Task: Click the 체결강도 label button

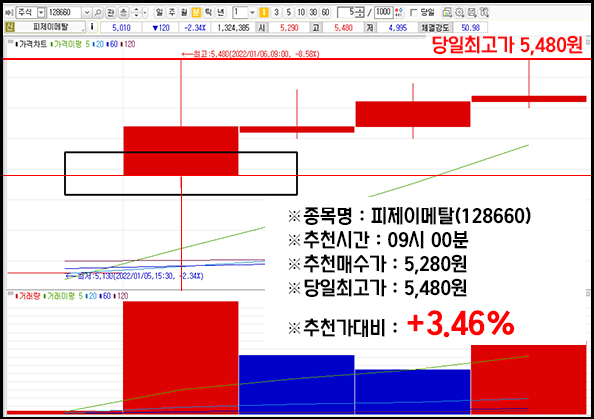Action: tap(435, 27)
